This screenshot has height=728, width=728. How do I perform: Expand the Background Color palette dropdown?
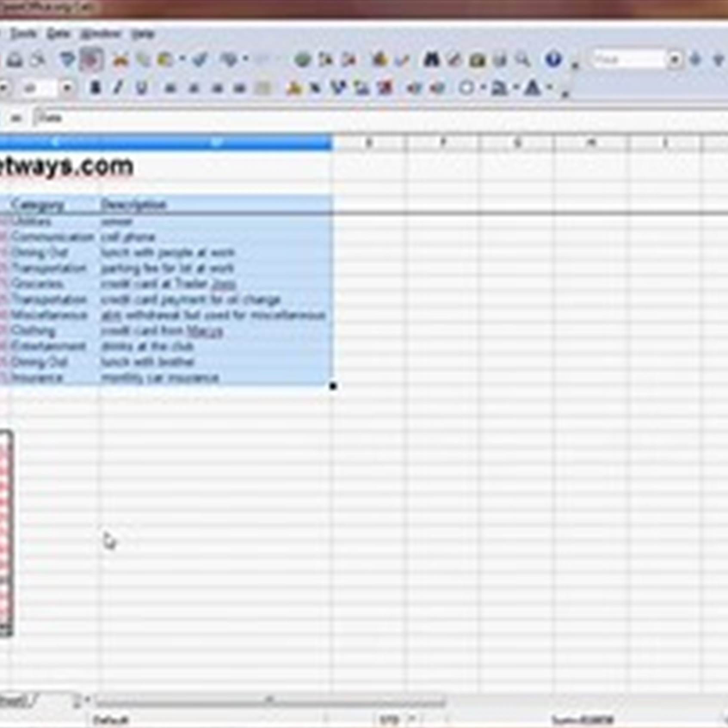pyautogui.click(x=516, y=88)
